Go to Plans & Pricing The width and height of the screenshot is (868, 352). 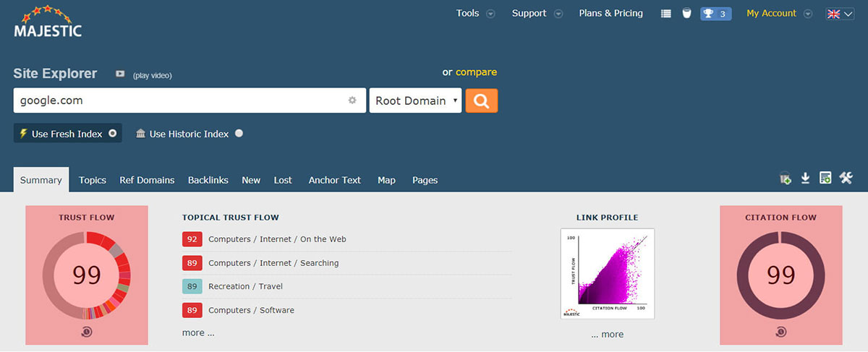[610, 13]
